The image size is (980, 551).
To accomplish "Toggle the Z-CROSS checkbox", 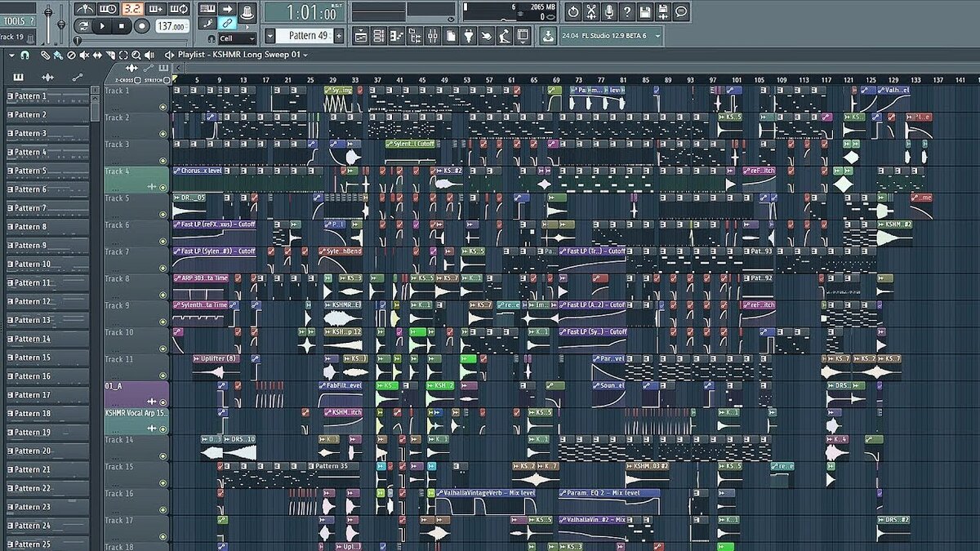I will [x=138, y=80].
